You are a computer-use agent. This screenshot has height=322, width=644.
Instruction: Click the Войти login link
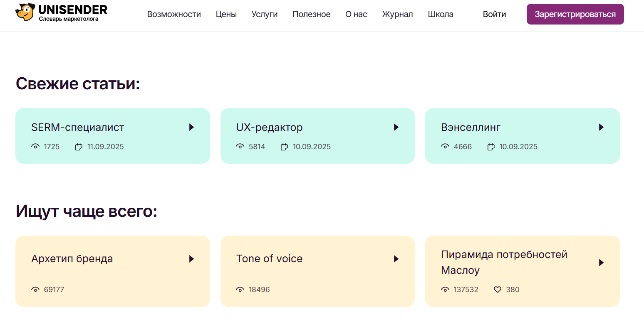[494, 15]
